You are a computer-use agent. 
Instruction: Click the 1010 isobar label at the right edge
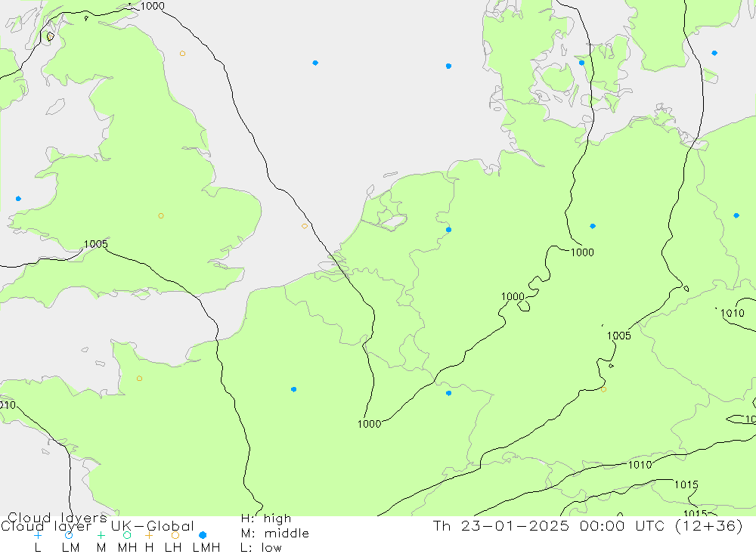[x=733, y=313]
